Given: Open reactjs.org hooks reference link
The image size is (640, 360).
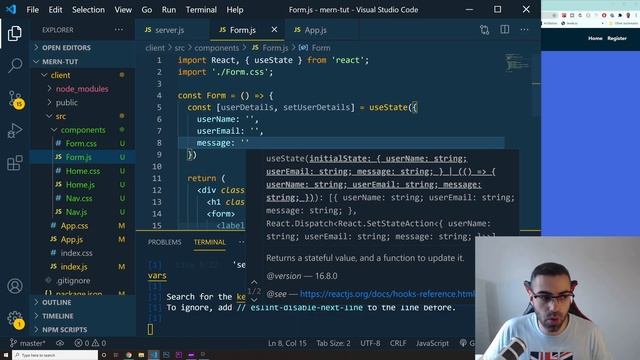Looking at the screenshot, I should [x=387, y=294].
